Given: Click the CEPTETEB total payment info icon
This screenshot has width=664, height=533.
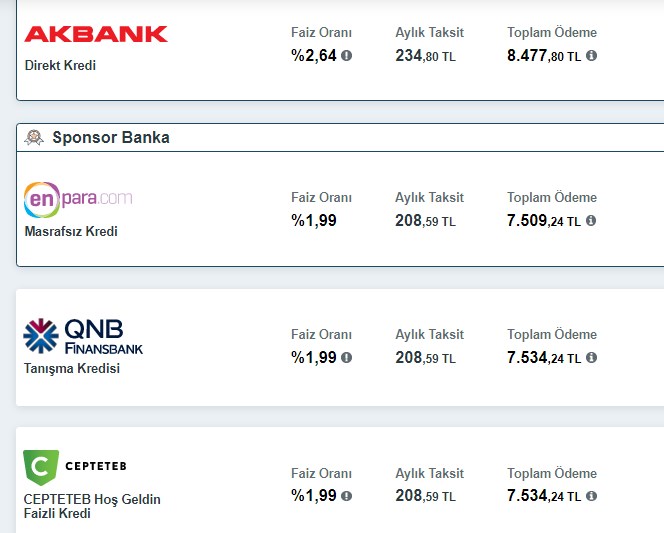Looking at the screenshot, I should pyautogui.click(x=592, y=496).
